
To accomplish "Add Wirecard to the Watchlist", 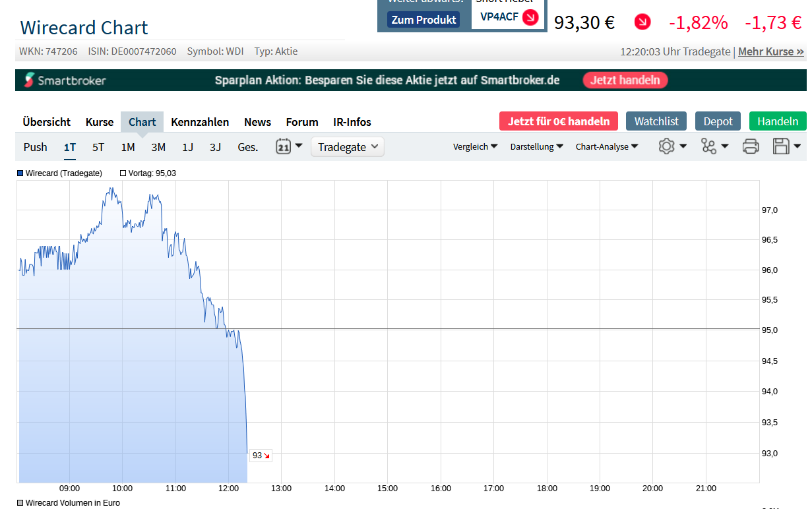I will click(x=656, y=121).
